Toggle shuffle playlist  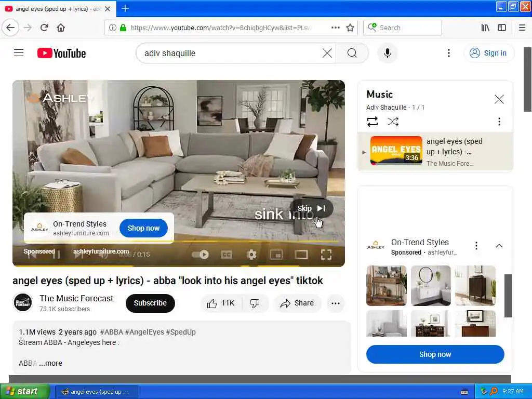(393, 122)
